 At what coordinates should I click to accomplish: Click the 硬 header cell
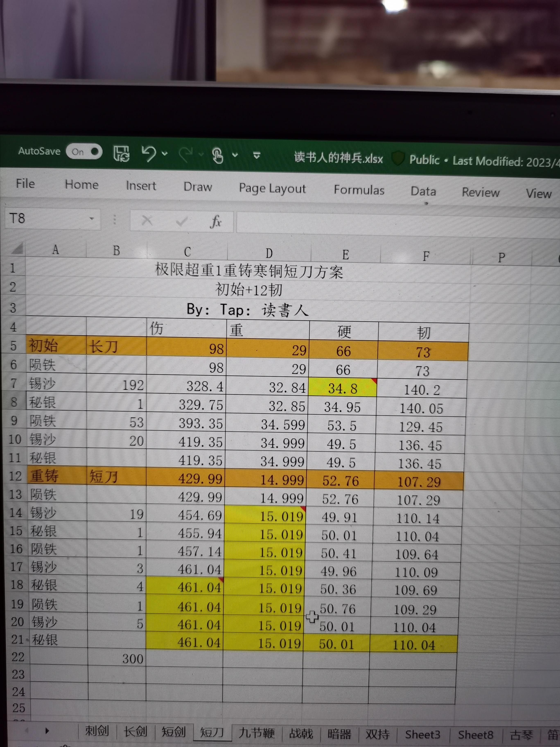point(344,331)
